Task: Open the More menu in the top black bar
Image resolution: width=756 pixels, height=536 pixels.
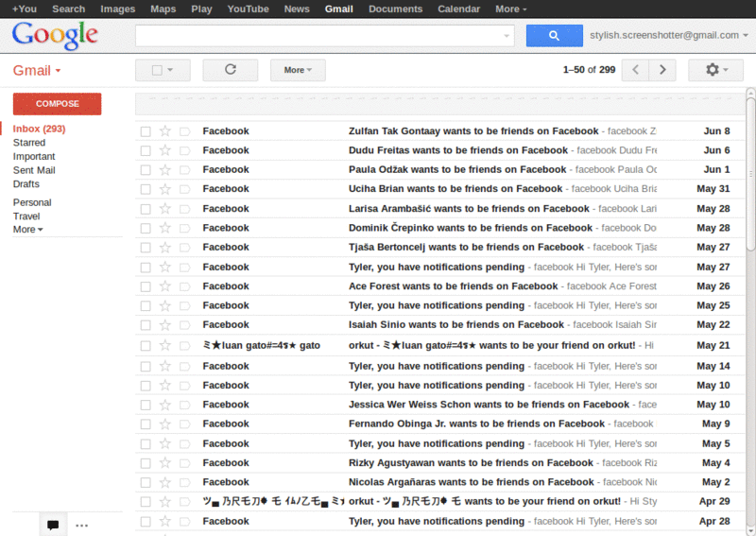Action: tap(510, 9)
